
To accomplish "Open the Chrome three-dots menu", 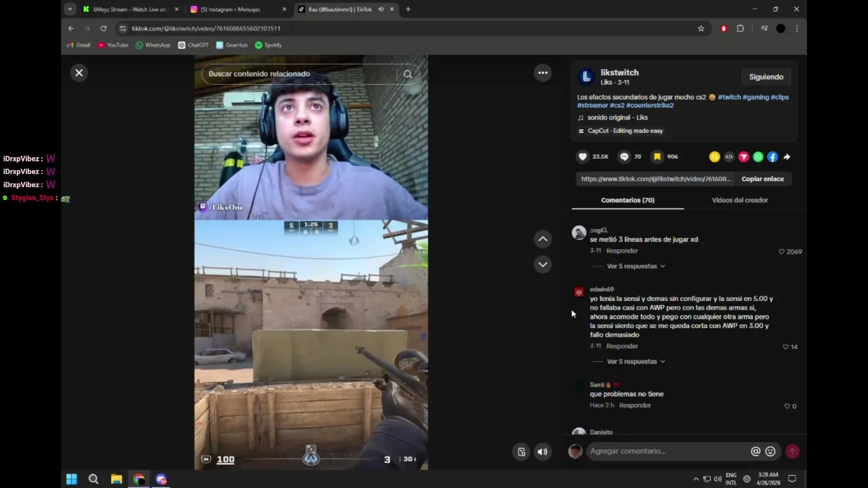I will [x=797, y=28].
